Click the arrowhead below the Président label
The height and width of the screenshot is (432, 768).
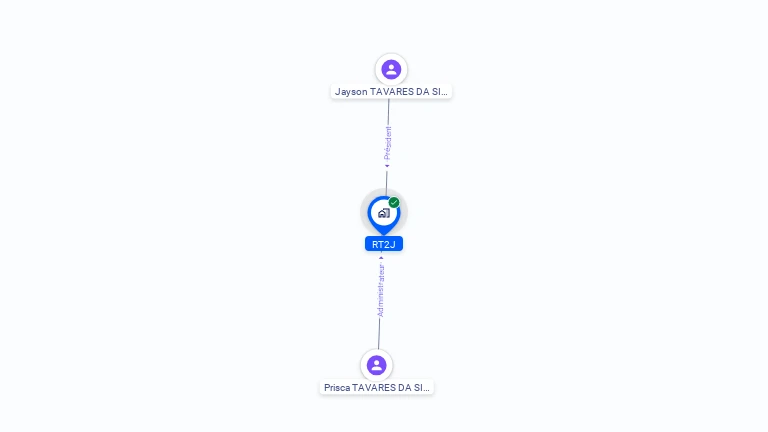click(387, 166)
